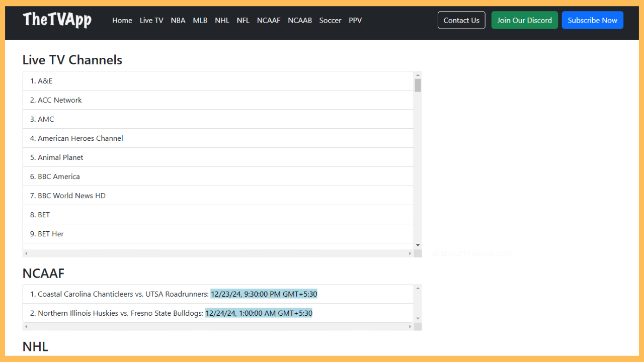Click the Join Our Discord button
Viewport: 644px width, 362px height.
tap(524, 20)
